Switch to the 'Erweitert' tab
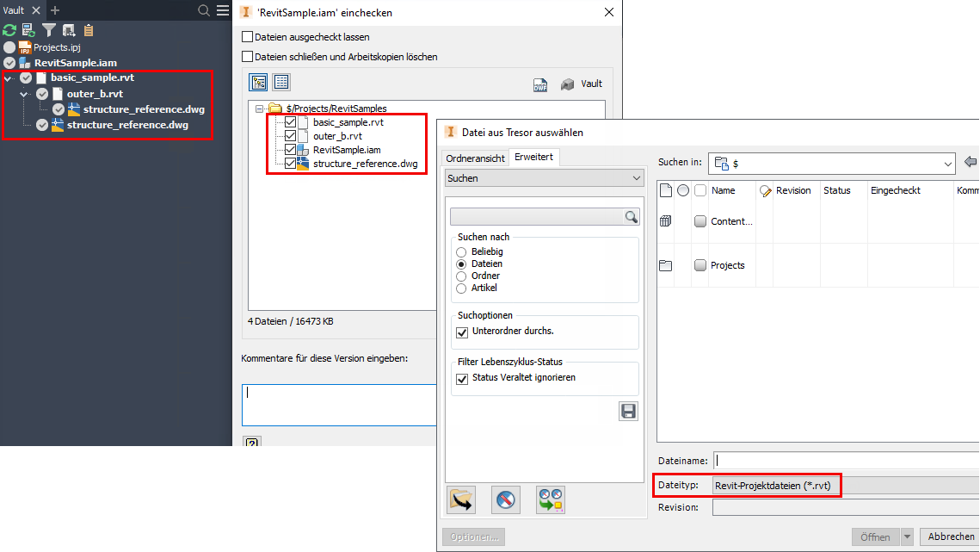 point(533,157)
